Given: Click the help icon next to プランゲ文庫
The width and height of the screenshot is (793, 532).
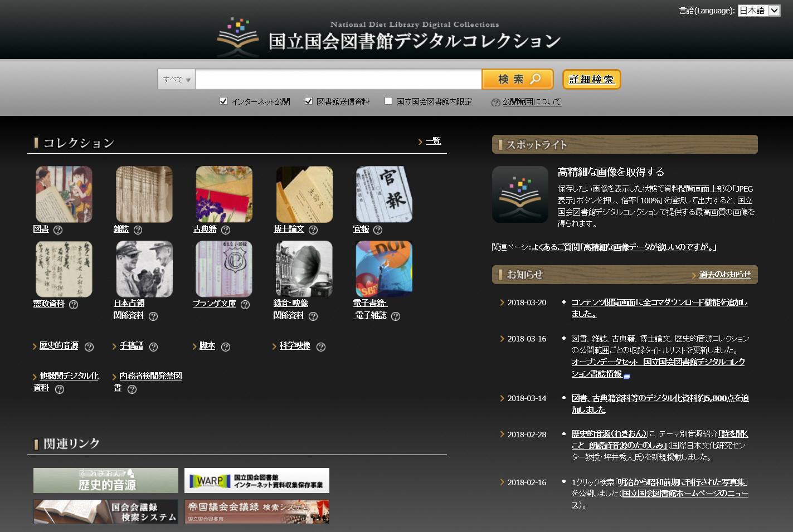Looking at the screenshot, I should click(245, 304).
